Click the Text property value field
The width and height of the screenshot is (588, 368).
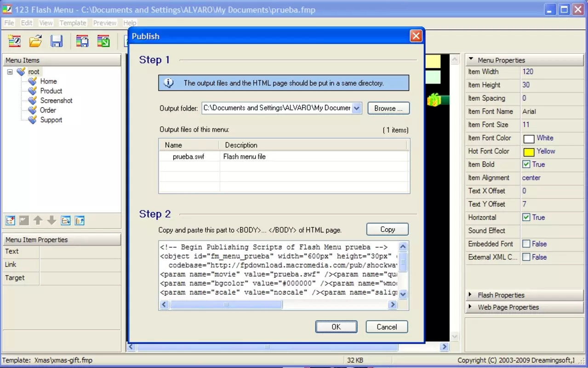[x=80, y=251]
